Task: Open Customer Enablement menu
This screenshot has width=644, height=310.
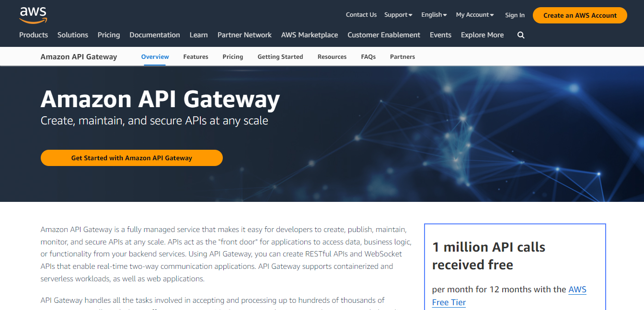Action: click(x=384, y=35)
